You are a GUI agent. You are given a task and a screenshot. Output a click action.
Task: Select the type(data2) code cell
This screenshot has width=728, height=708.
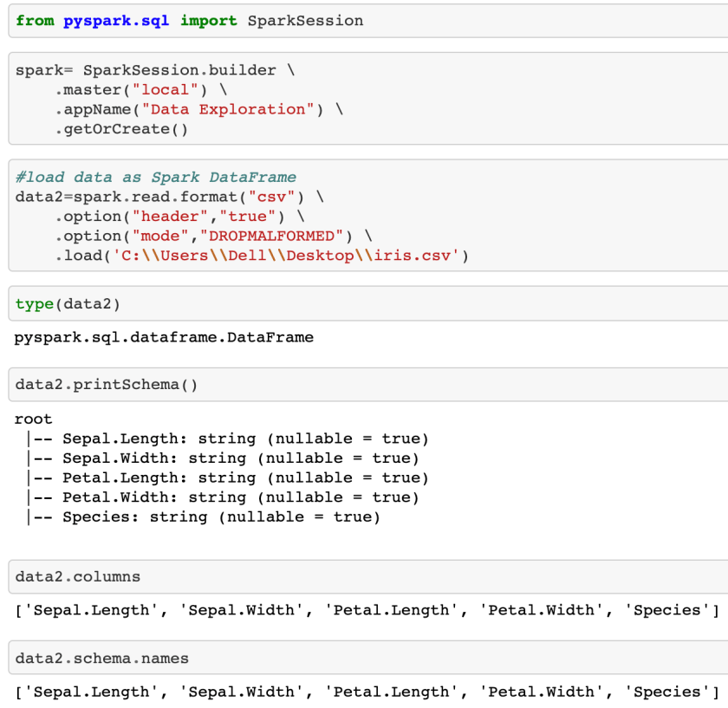(68, 303)
